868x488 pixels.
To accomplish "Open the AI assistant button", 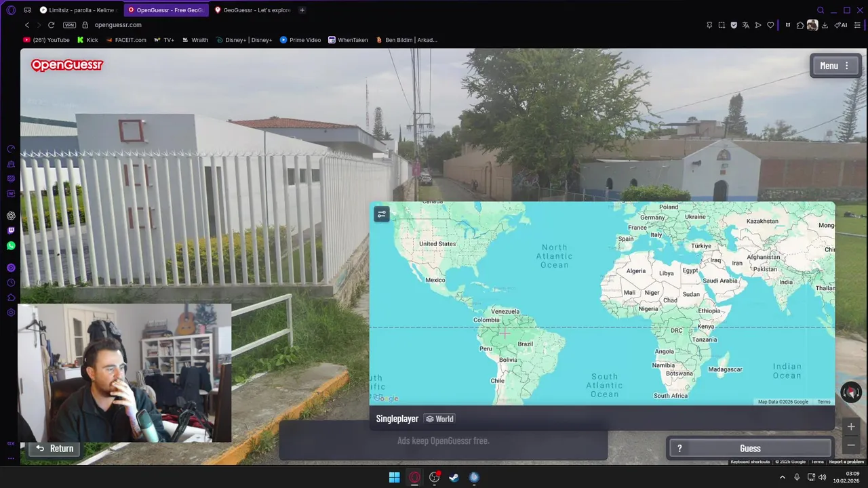I will pos(841,25).
